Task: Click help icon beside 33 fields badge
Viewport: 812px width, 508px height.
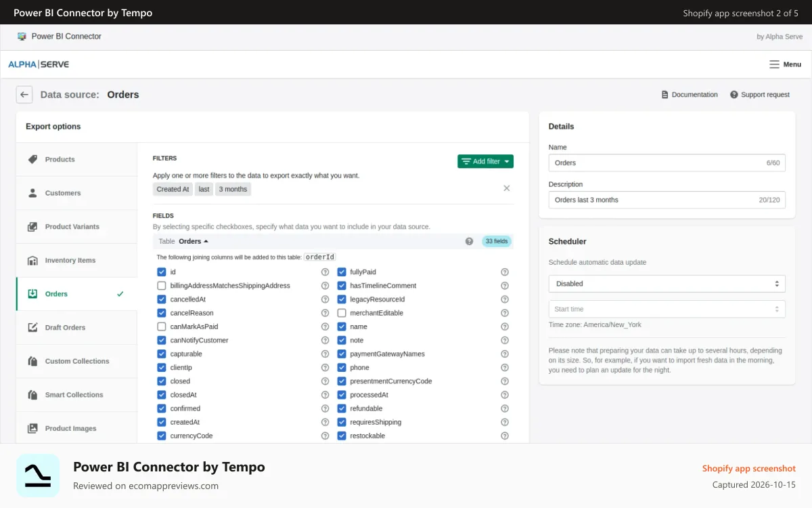Action: (470, 241)
